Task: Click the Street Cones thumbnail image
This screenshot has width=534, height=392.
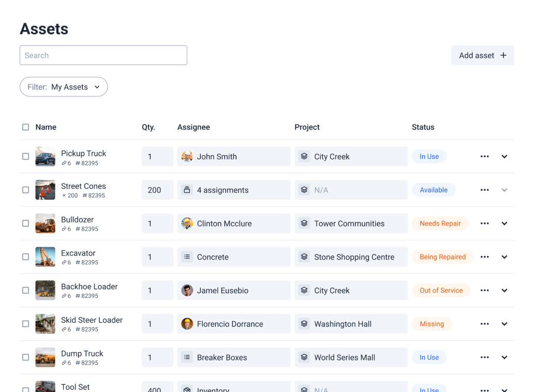Action: click(x=45, y=190)
